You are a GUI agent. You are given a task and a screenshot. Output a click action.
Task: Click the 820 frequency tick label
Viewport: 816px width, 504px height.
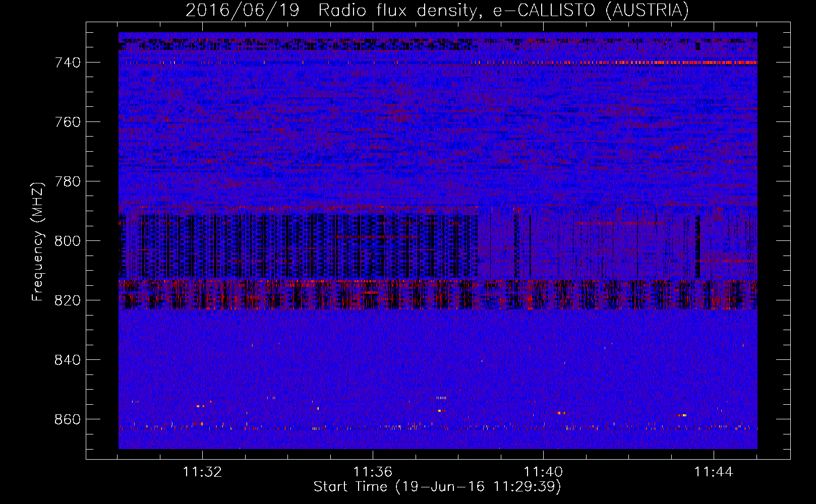[x=68, y=300]
